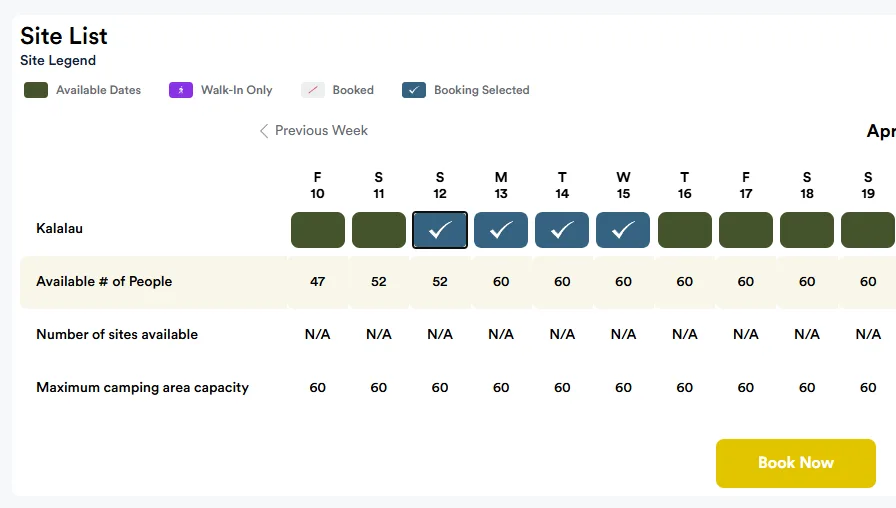This screenshot has height=508, width=896.
Task: Uncheck Kalalau booking for Tuesday 14
Action: click(x=562, y=230)
